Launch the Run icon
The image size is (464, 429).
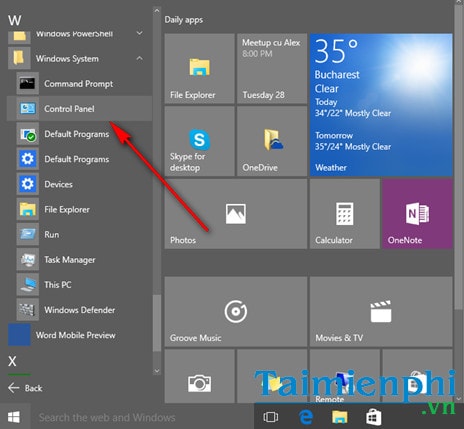coord(27,234)
